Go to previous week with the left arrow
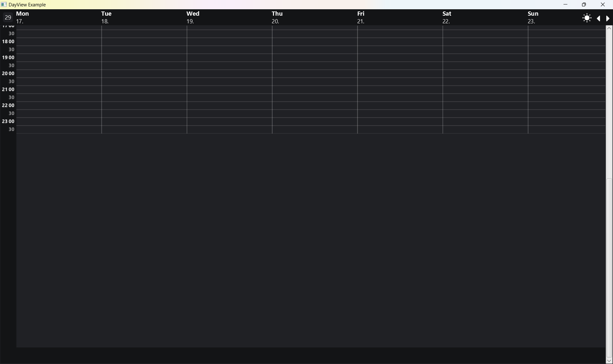The image size is (613, 364). click(x=599, y=19)
